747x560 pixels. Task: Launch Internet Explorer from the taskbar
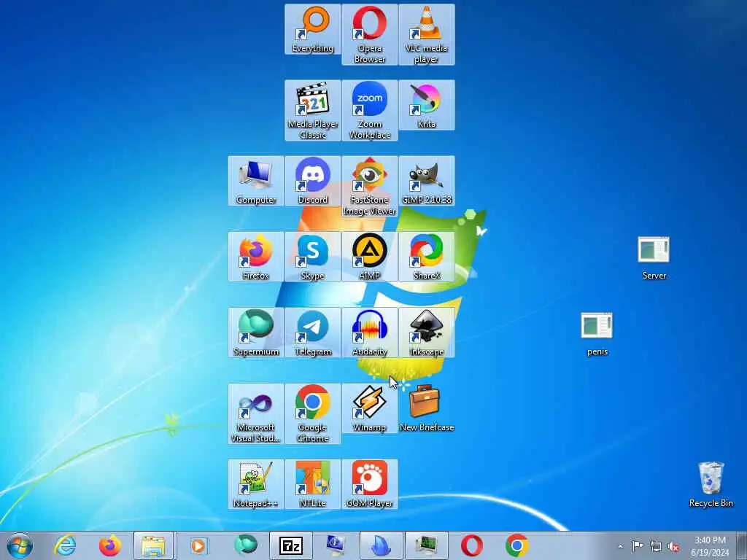click(x=65, y=545)
